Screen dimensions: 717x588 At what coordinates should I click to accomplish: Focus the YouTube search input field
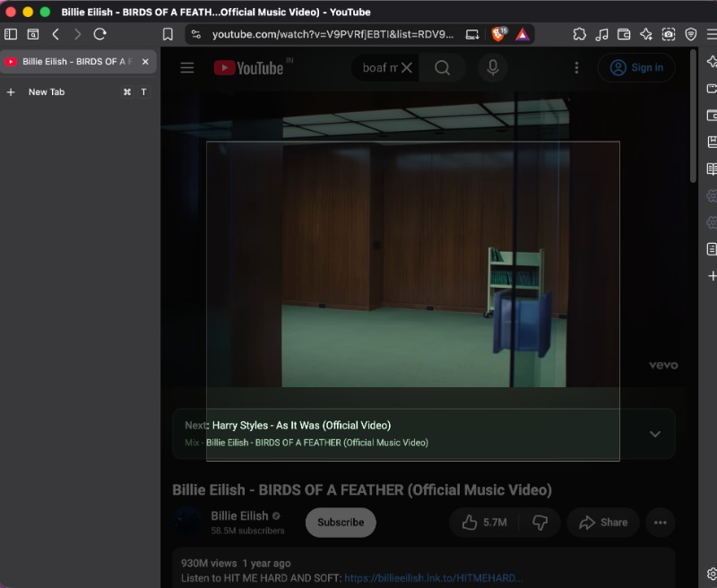coord(380,68)
